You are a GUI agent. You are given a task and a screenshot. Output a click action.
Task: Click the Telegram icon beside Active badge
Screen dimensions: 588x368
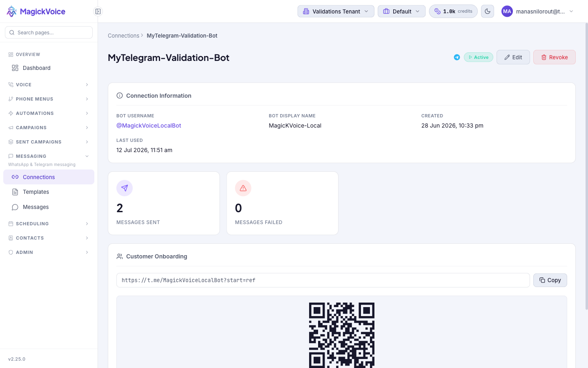tap(457, 57)
